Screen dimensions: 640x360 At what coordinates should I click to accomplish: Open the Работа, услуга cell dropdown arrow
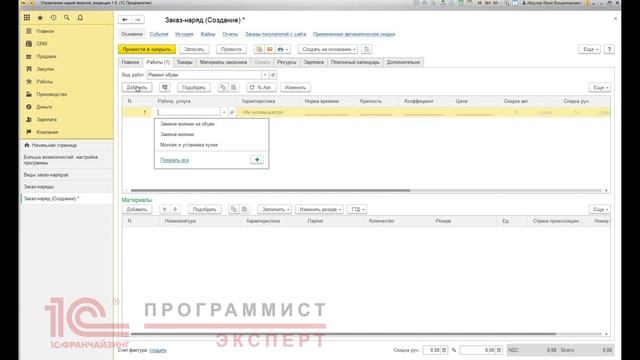tap(224, 112)
